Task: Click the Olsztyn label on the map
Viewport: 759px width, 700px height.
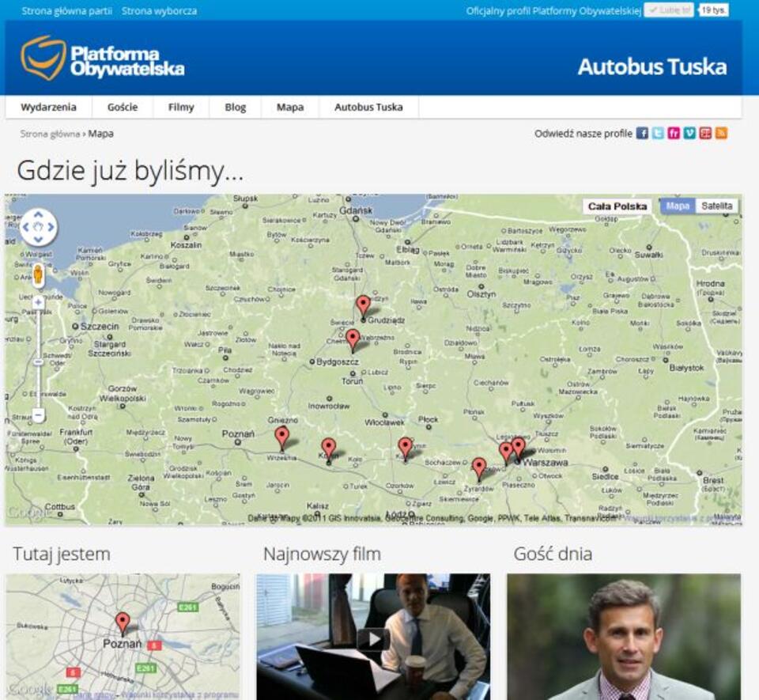Action: [481, 294]
